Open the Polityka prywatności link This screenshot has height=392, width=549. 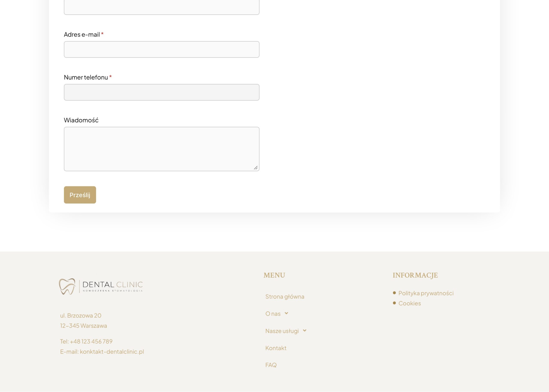click(x=426, y=293)
